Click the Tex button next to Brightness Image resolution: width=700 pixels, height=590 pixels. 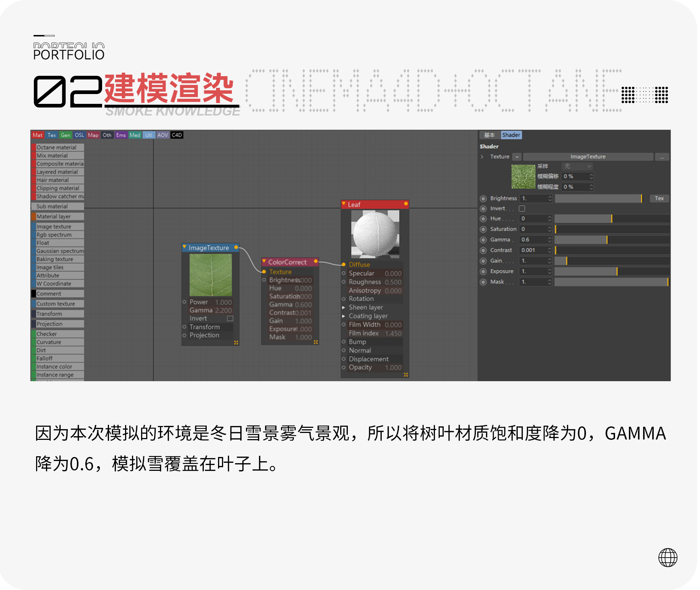[659, 198]
